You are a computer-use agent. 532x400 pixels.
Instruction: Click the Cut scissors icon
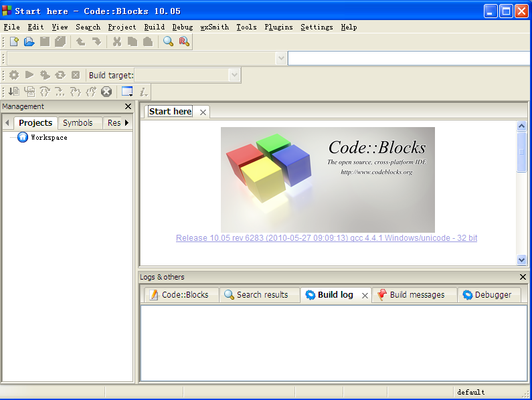(x=117, y=41)
